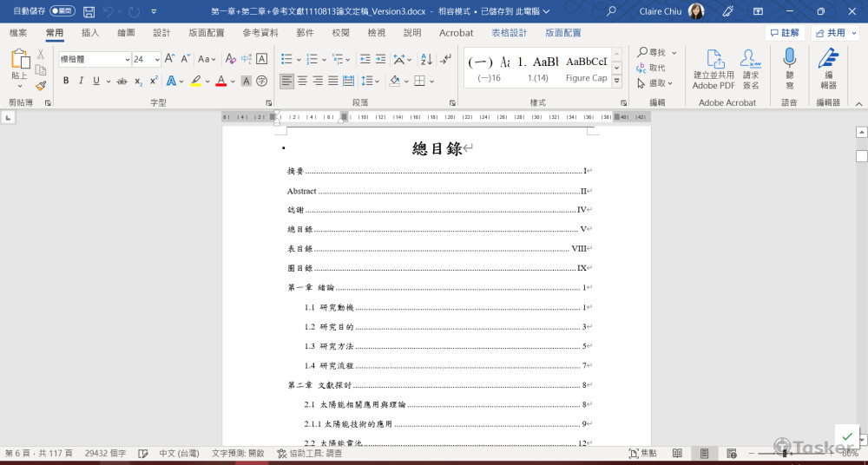Select the 1.(14) style
The height and width of the screenshot is (465, 868).
[537, 68]
